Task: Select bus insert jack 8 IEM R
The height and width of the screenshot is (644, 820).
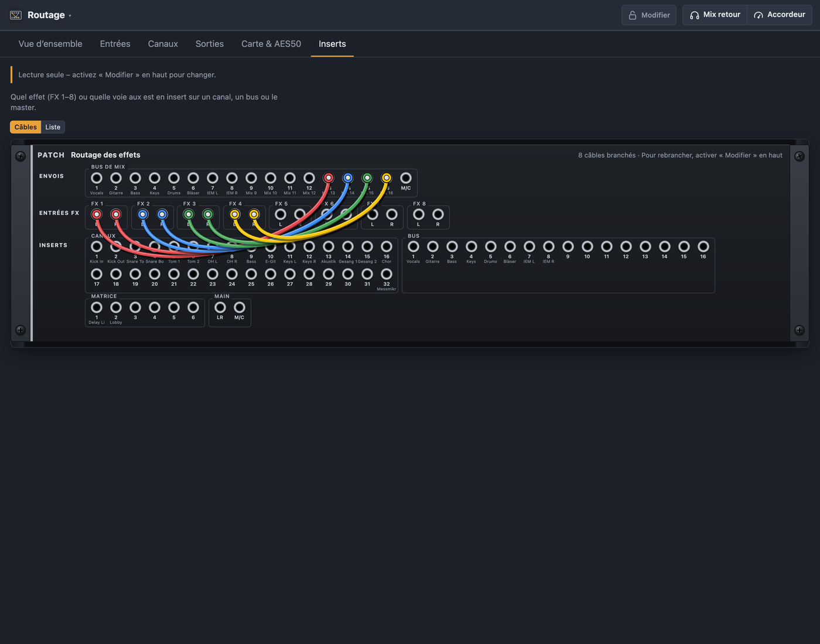Action: [x=549, y=246]
